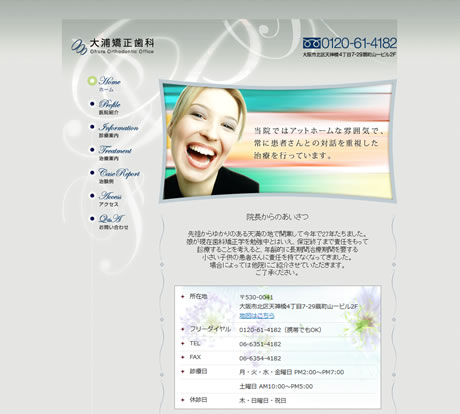Image resolution: width=460 pixels, height=414 pixels.
Task: Click the 院長からのあいさつ heading
Action: [x=277, y=217]
